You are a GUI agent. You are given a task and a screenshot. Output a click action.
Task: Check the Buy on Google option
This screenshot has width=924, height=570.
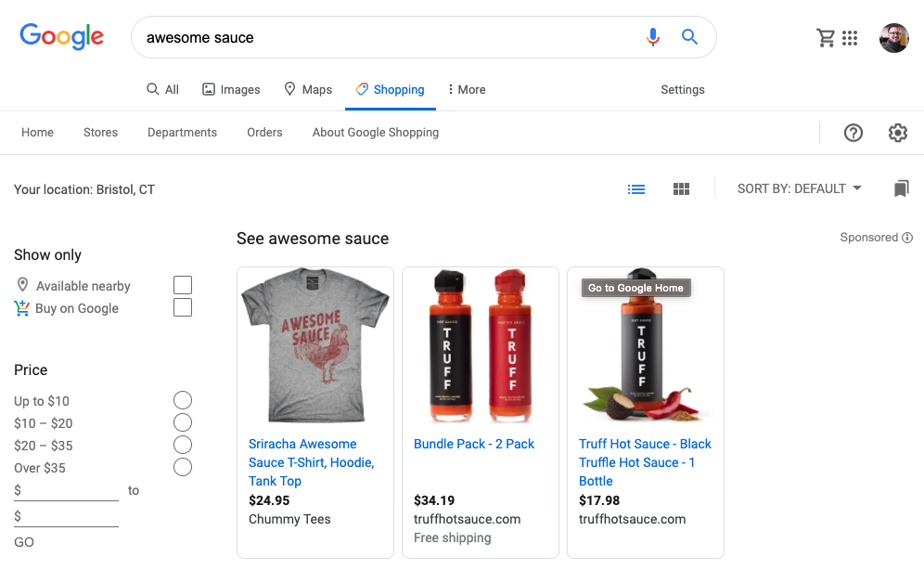click(x=183, y=307)
